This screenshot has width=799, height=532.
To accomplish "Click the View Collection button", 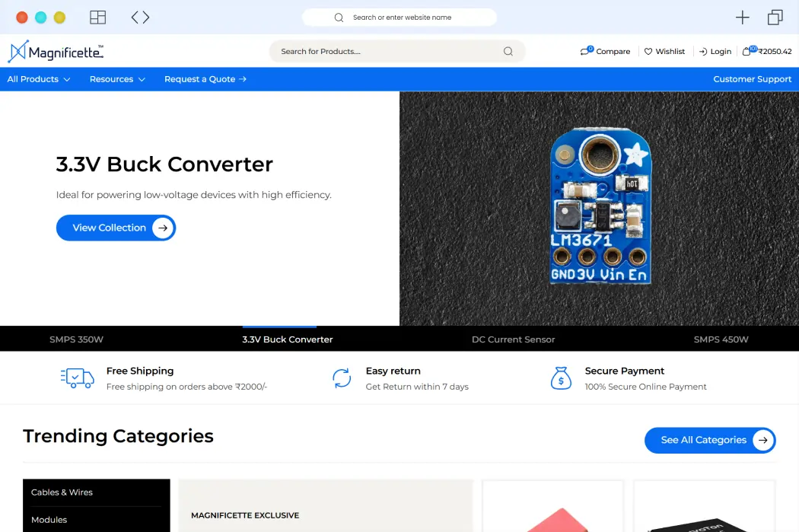I will (116, 228).
